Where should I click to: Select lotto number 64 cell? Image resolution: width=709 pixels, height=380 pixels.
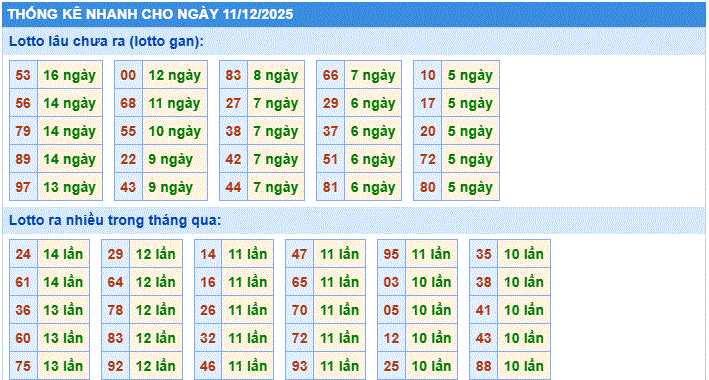tap(115, 282)
